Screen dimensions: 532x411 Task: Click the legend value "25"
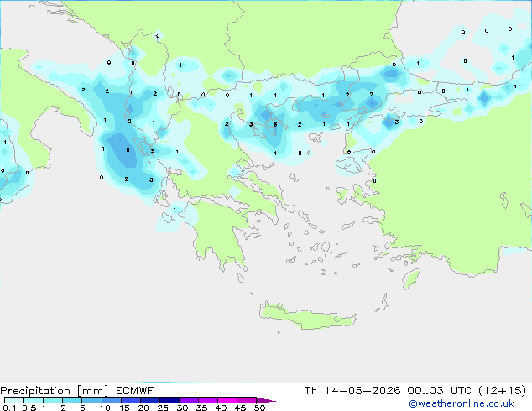tap(163, 408)
